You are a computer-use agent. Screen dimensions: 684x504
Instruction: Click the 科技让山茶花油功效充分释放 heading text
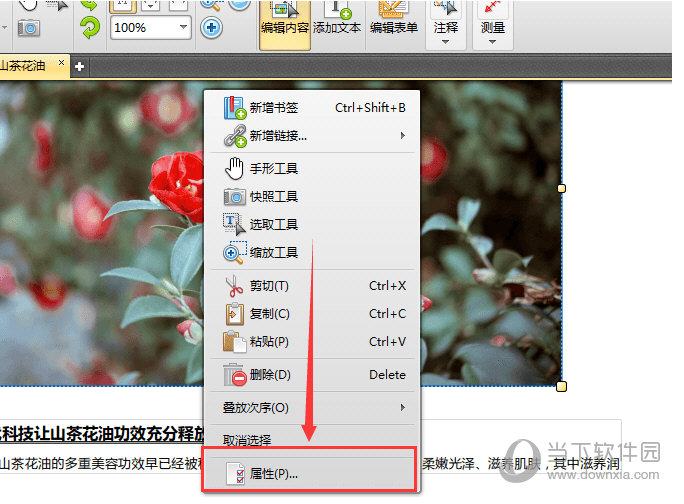point(103,434)
